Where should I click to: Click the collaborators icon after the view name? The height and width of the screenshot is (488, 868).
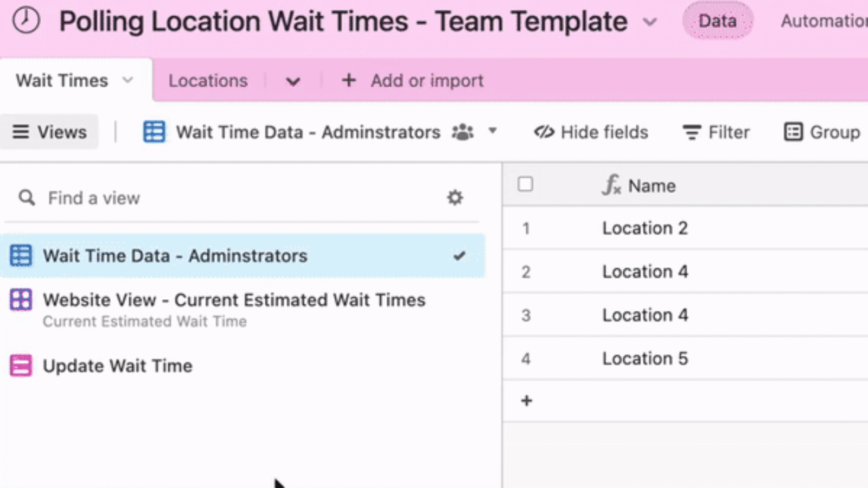coord(463,132)
